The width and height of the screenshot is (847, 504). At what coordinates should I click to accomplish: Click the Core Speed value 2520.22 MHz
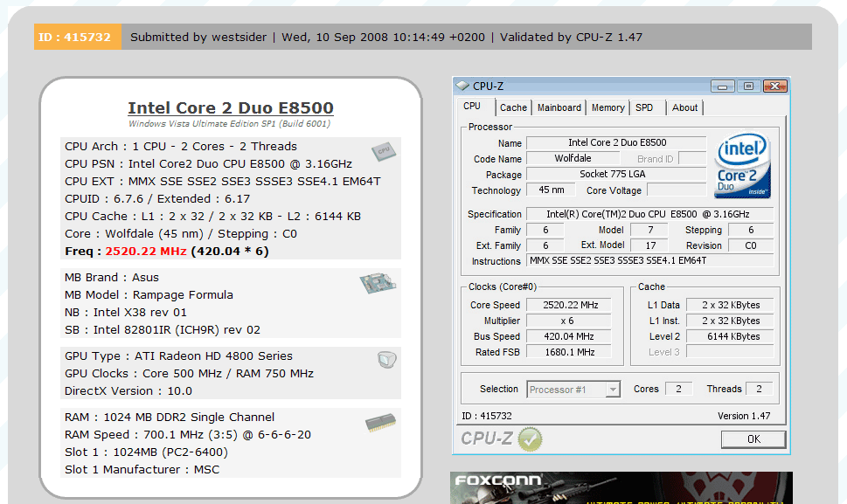[569, 305]
